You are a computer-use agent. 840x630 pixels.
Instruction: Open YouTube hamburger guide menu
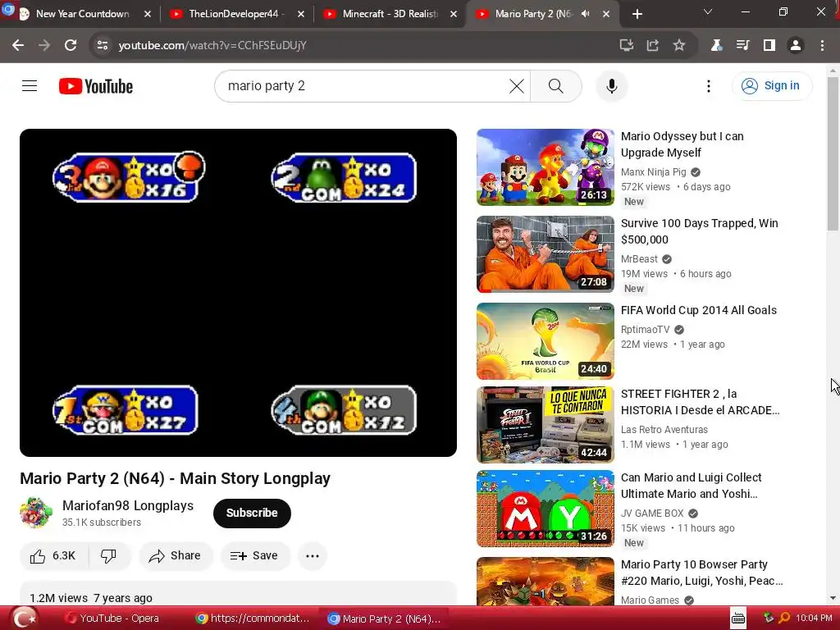(x=30, y=85)
